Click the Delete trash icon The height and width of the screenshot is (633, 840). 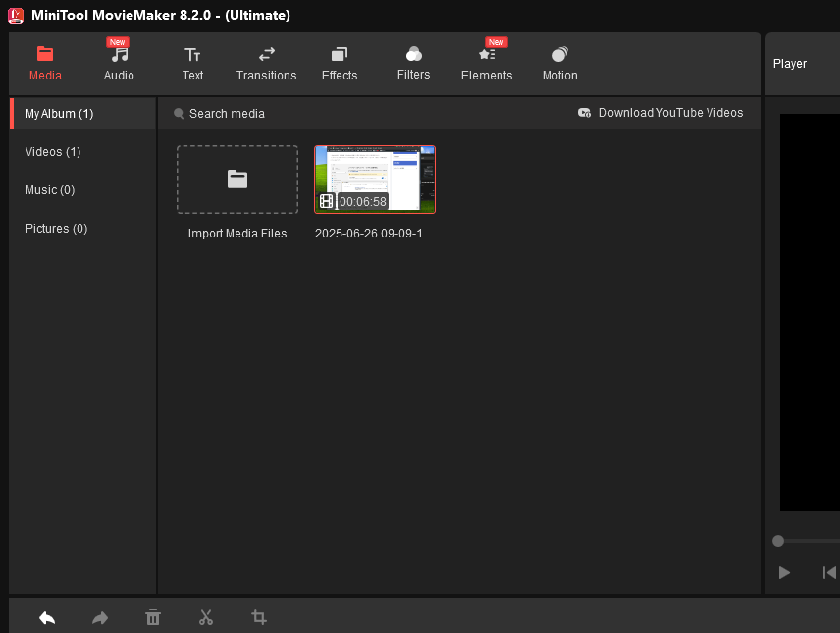tap(153, 617)
